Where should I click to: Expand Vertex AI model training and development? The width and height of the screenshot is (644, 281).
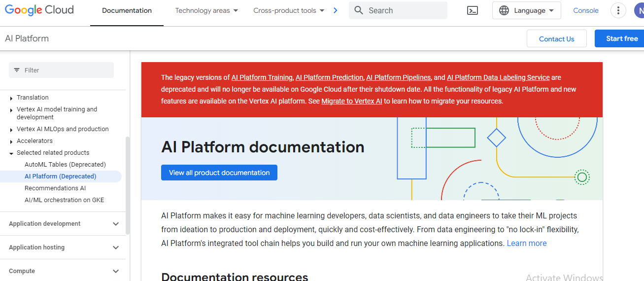[x=11, y=110]
